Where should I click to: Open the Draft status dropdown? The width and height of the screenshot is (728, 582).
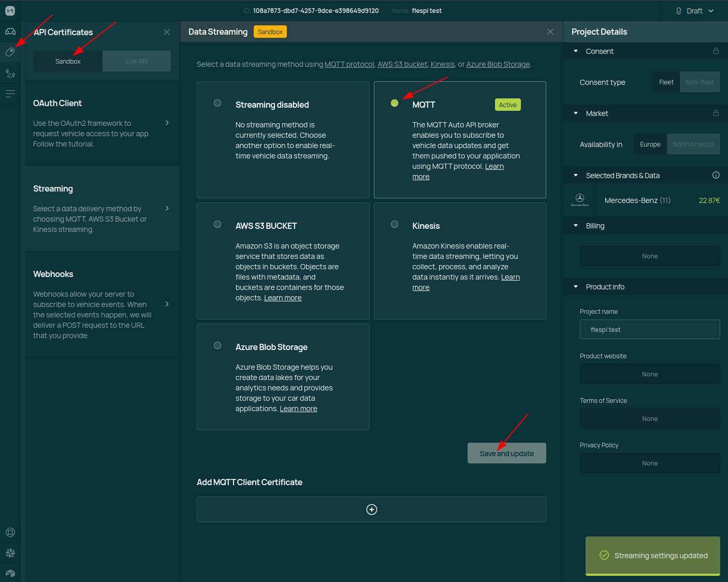click(x=695, y=11)
